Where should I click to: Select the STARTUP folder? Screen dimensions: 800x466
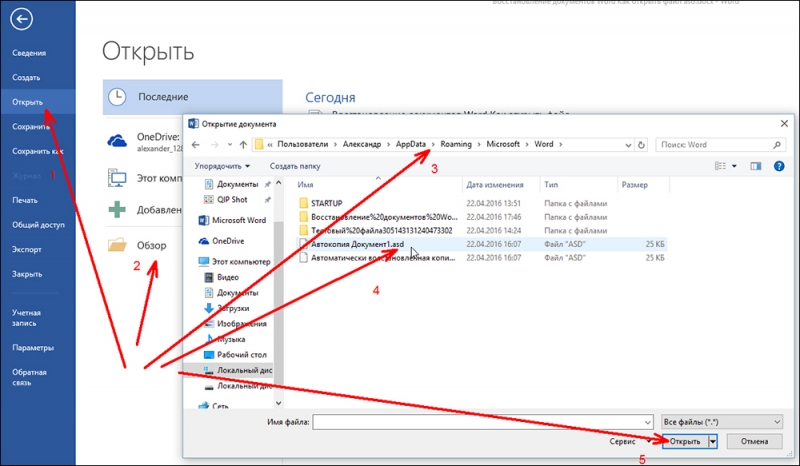pyautogui.click(x=327, y=203)
